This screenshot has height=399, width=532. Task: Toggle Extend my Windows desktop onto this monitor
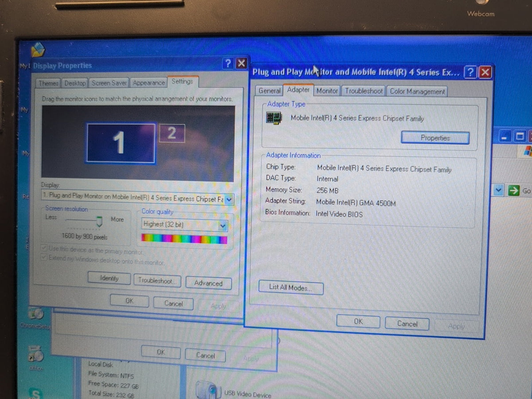pos(44,258)
